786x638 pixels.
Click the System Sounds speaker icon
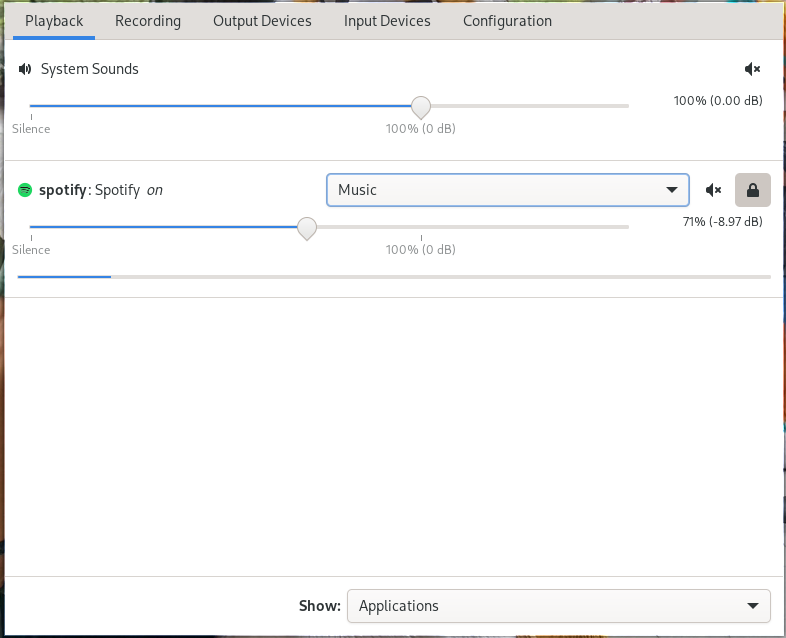[x=25, y=69]
